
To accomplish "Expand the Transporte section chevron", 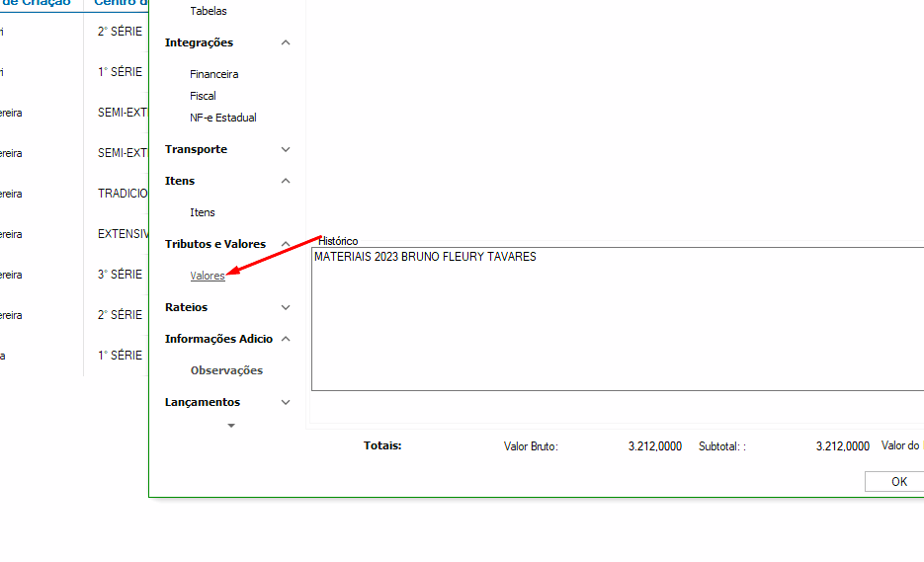I will tap(286, 150).
